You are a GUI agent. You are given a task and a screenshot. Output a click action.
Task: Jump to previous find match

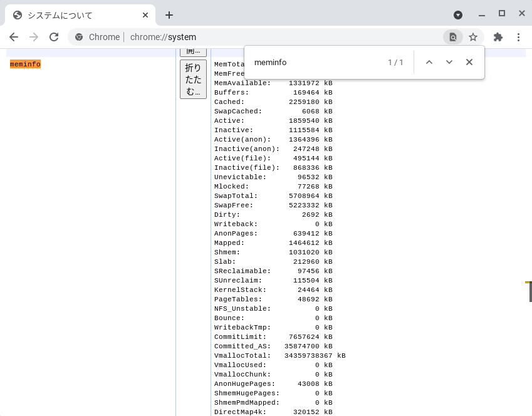[429, 62]
